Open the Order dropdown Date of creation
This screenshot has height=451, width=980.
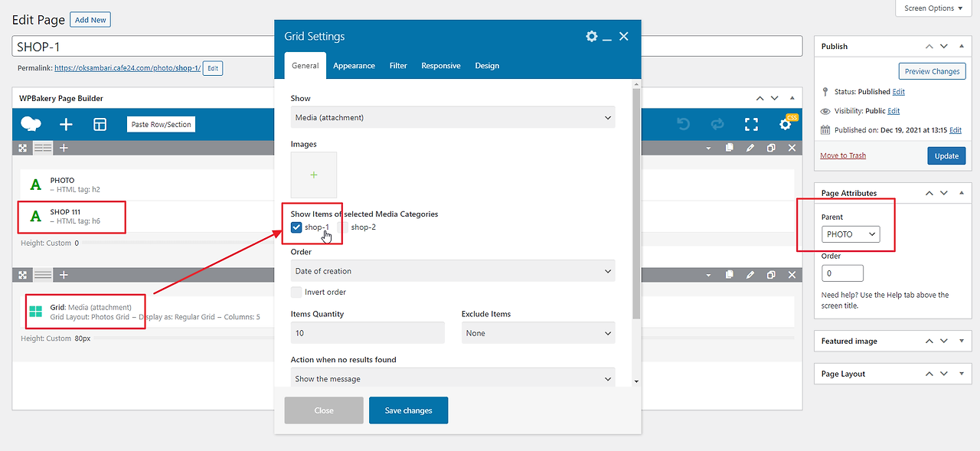452,271
